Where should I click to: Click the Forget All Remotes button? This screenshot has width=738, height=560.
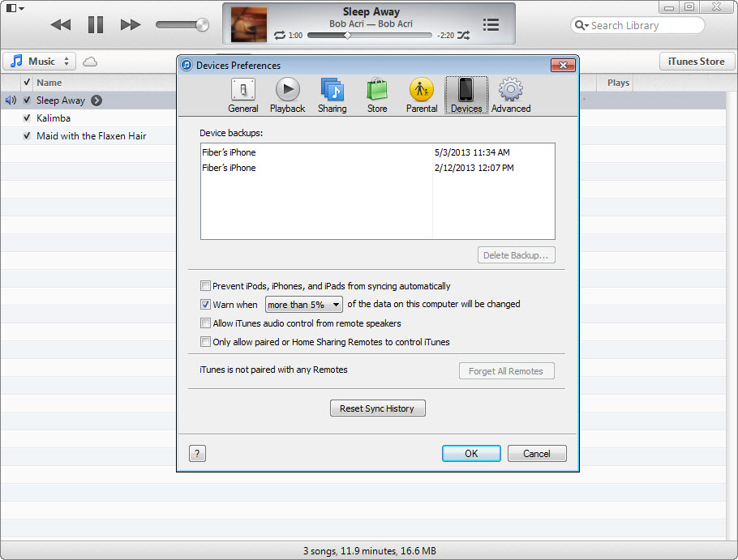pos(506,371)
